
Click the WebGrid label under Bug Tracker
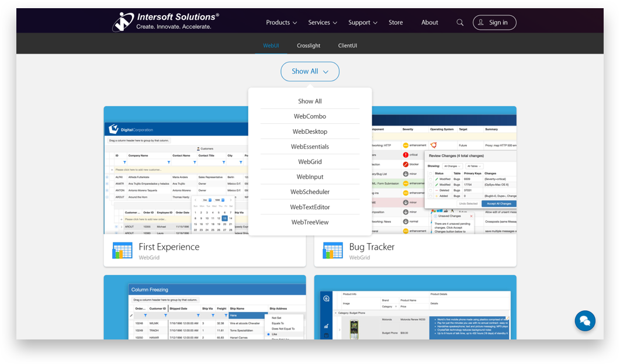point(359,257)
